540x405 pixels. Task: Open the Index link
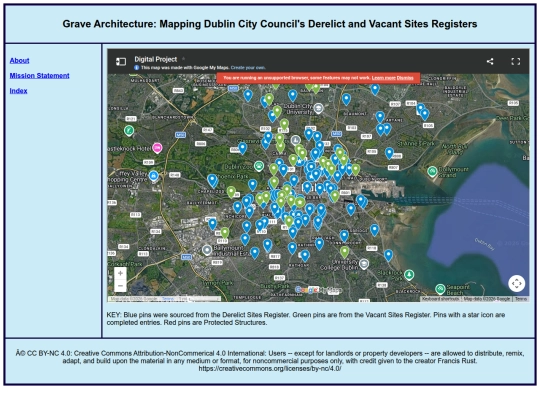tap(18, 91)
